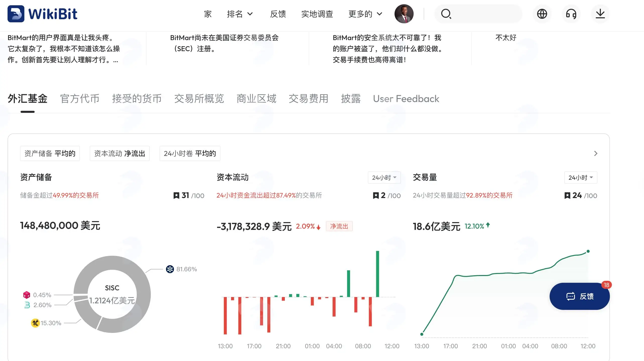This screenshot has height=361, width=644.
Task: Click the 2.60% legend label
Action: click(x=42, y=305)
